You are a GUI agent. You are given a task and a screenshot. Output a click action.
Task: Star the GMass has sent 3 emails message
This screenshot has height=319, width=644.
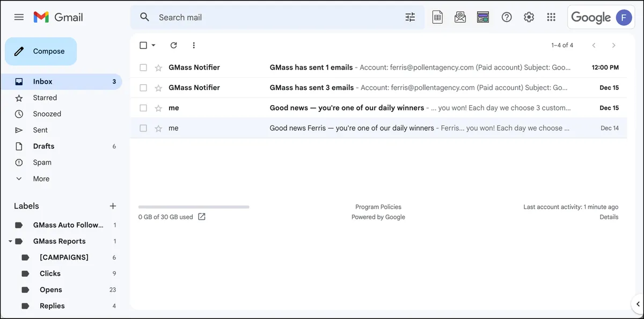(158, 88)
